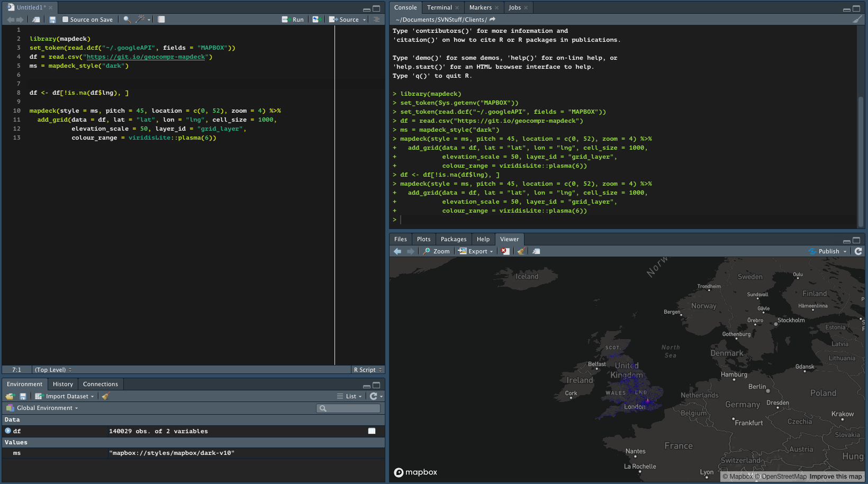868x484 pixels.
Task: Save the script with the floppy disk icon
Action: tap(51, 19)
